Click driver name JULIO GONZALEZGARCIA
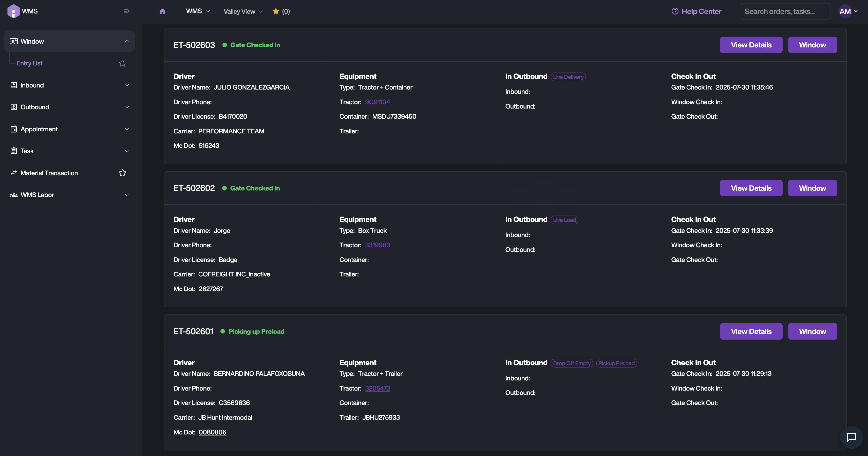The image size is (868, 456). click(x=251, y=87)
